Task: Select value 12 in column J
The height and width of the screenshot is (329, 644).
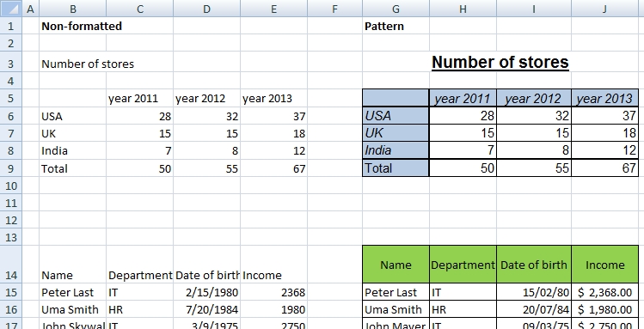Action: [605, 150]
